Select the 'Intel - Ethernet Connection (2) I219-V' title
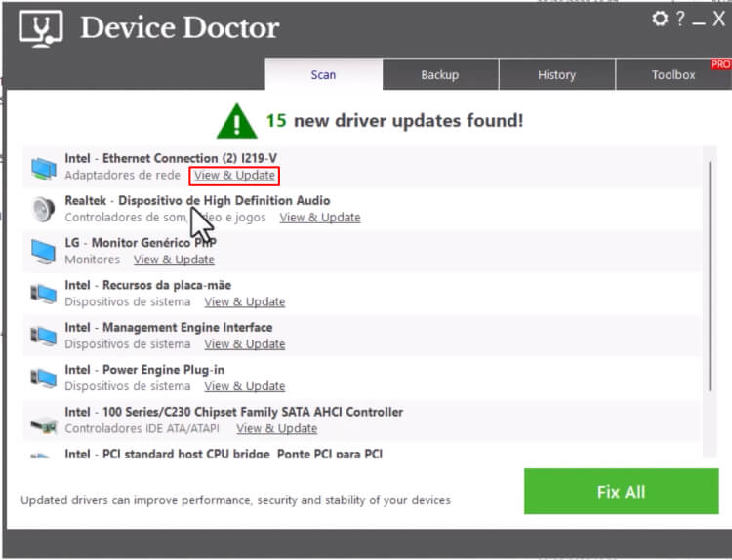The image size is (732, 560). point(171,158)
